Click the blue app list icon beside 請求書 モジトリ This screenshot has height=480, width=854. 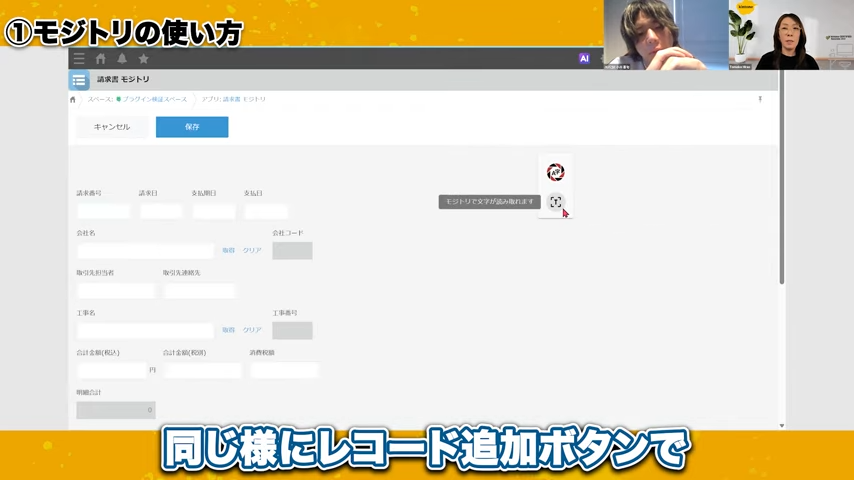79,80
